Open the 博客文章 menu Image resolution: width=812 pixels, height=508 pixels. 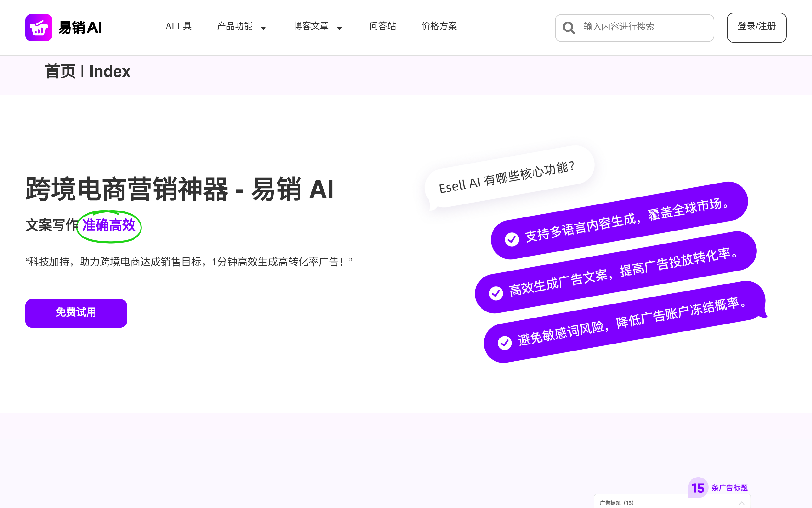click(x=311, y=26)
